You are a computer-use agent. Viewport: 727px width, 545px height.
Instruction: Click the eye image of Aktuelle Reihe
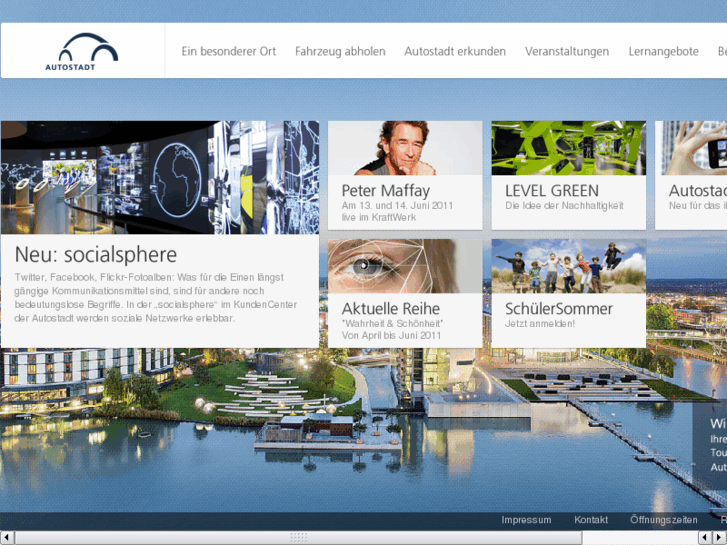405,266
